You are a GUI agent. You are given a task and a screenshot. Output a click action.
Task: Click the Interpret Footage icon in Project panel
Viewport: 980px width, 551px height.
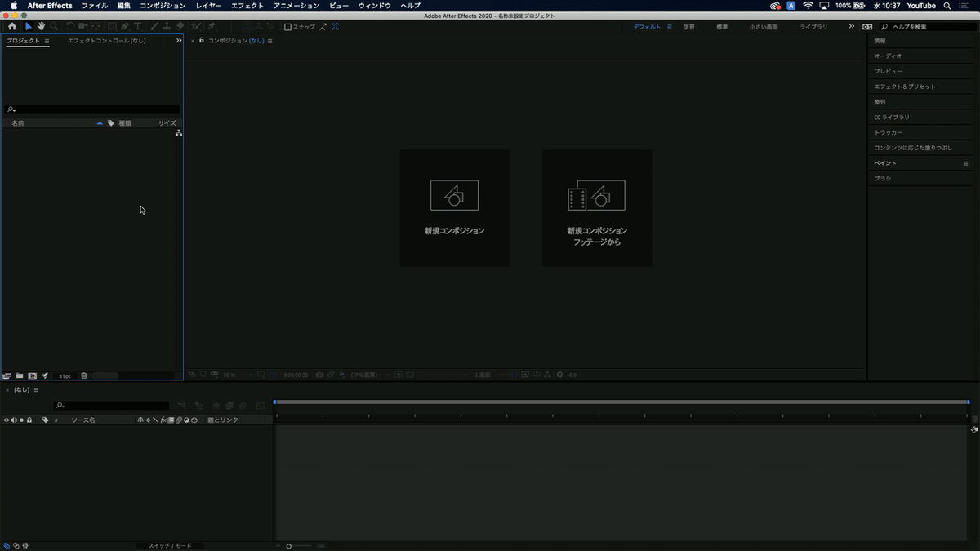coord(7,375)
